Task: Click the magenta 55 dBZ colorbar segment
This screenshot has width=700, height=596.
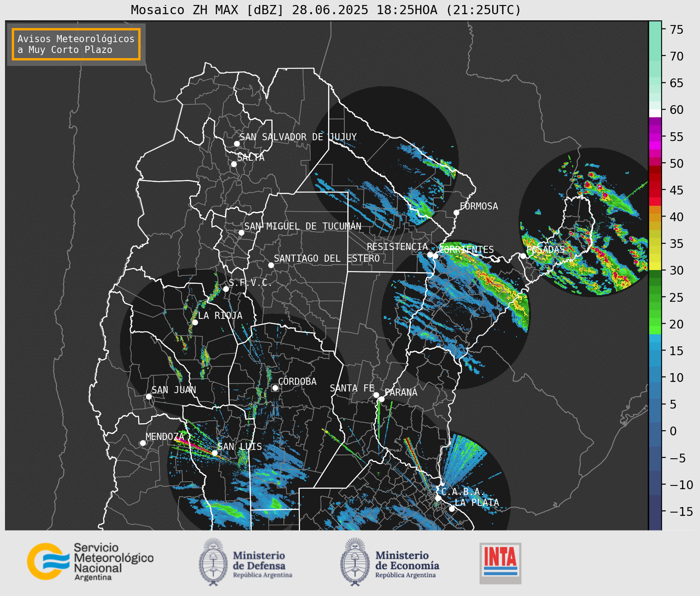Action: [655, 137]
